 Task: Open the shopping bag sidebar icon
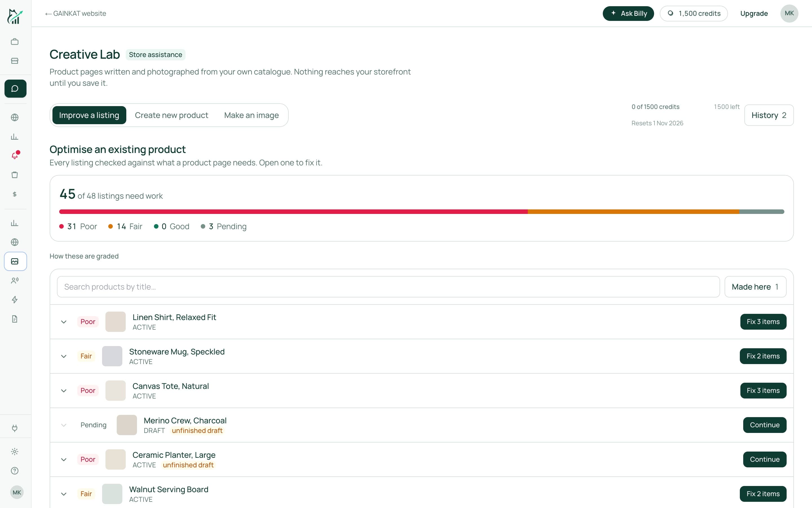(x=15, y=175)
